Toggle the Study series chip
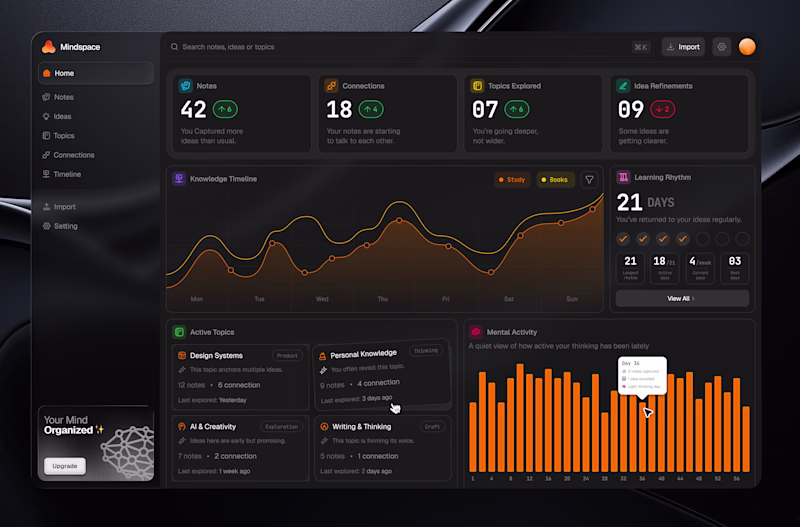Viewport: 800px width, 527px height. (512, 180)
